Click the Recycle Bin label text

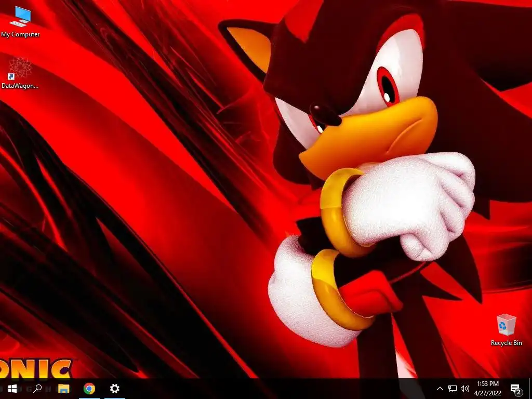(506, 343)
